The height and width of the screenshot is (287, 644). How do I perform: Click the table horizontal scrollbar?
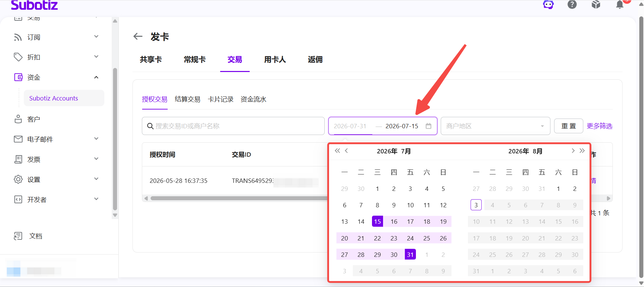(x=239, y=198)
